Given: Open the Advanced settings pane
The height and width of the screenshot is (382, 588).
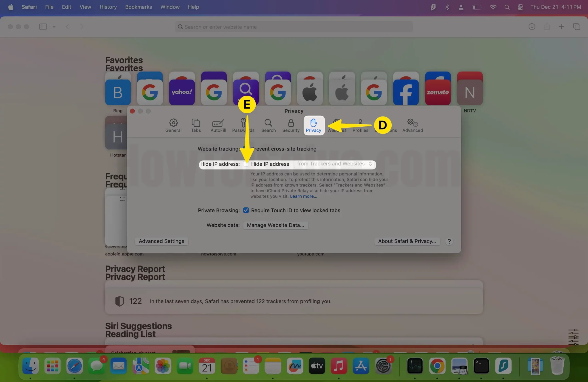Looking at the screenshot, I should [x=412, y=125].
